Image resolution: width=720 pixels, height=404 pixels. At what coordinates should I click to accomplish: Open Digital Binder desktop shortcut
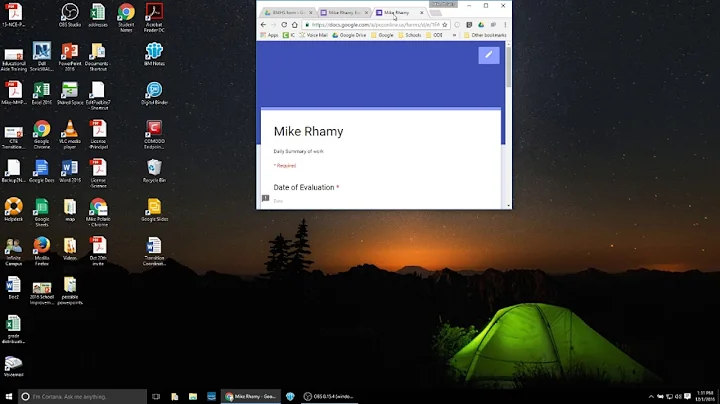[154, 93]
